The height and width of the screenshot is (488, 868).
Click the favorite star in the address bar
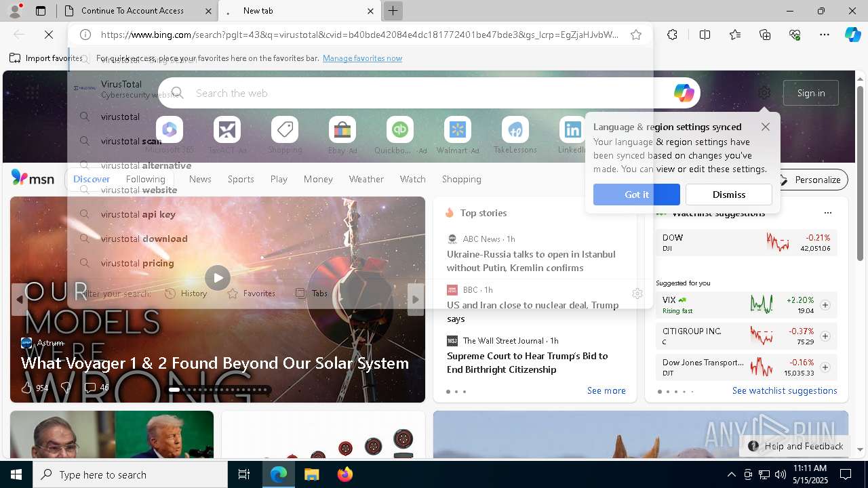click(635, 35)
